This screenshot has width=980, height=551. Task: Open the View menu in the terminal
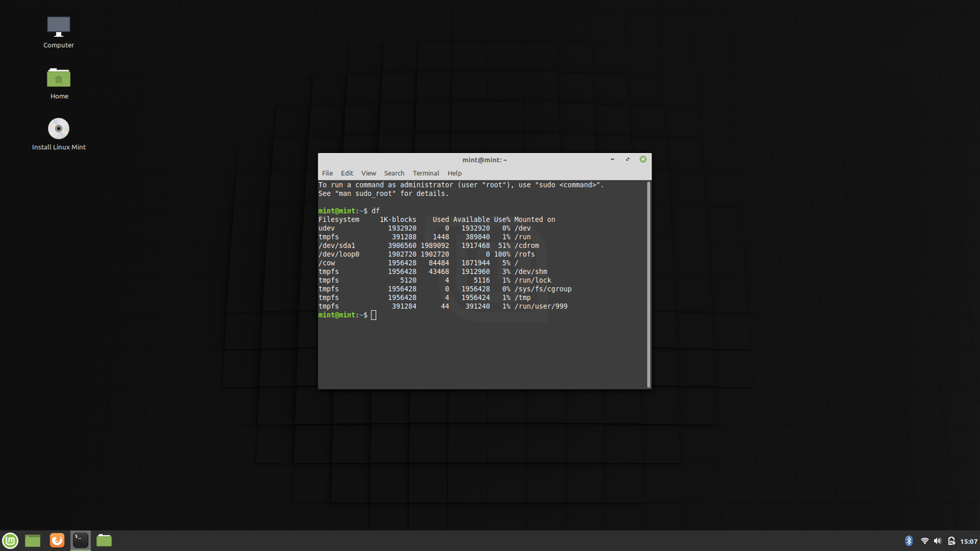[368, 173]
